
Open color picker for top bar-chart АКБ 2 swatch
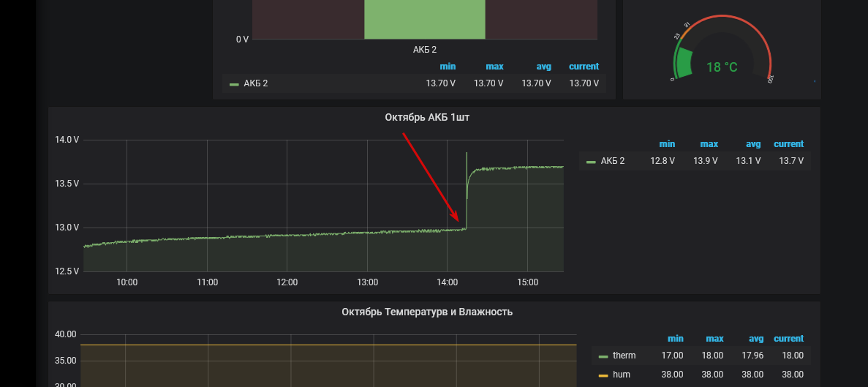point(234,84)
